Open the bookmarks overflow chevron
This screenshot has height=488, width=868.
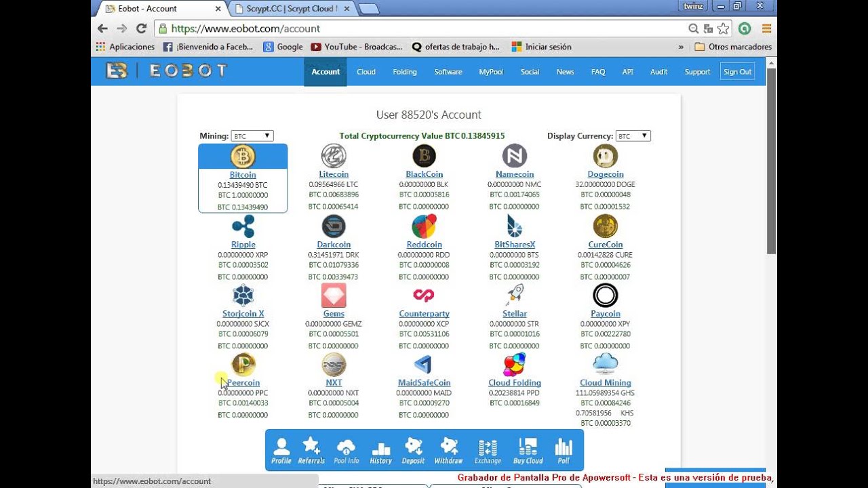tap(681, 47)
